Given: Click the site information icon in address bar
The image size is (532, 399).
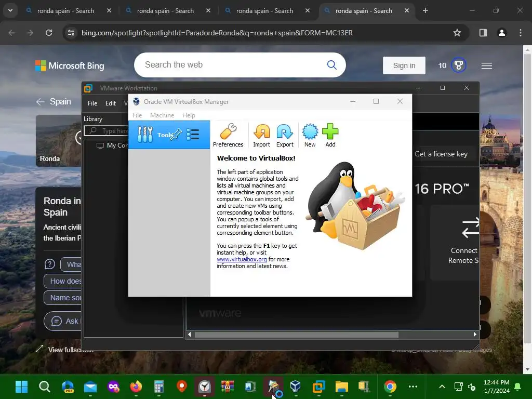Looking at the screenshot, I should [x=71, y=33].
